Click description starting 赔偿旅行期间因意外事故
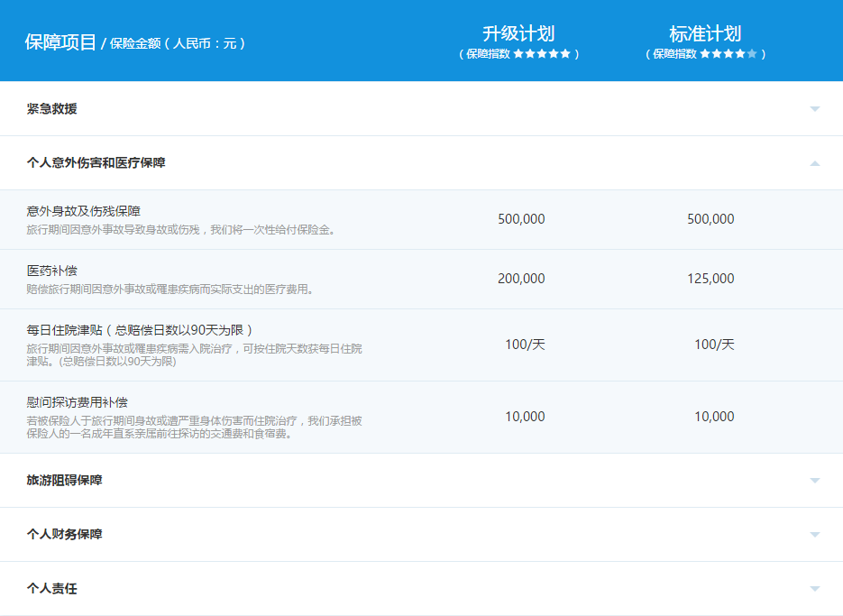This screenshot has height=616, width=843. click(x=170, y=290)
